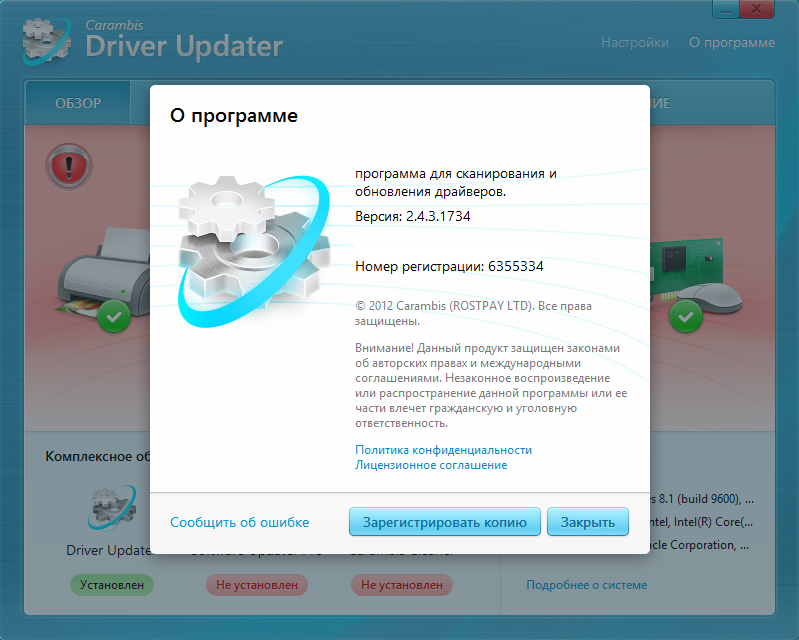Open the Подробнее о системе link
Image resolution: width=799 pixels, height=640 pixels.
587,585
